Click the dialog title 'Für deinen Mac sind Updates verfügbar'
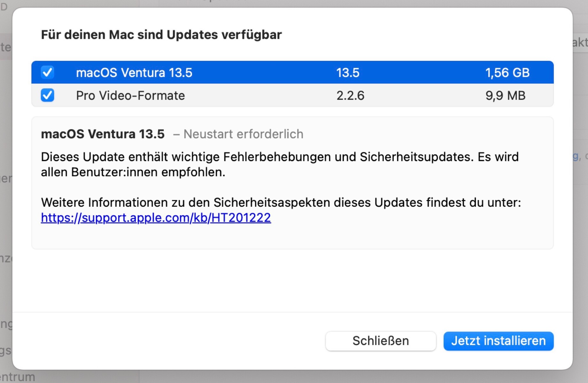The height and width of the screenshot is (383, 588). 161,35
